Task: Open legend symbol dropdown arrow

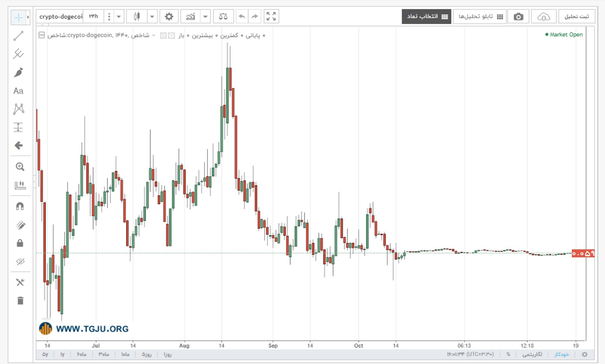Action: tap(154, 35)
